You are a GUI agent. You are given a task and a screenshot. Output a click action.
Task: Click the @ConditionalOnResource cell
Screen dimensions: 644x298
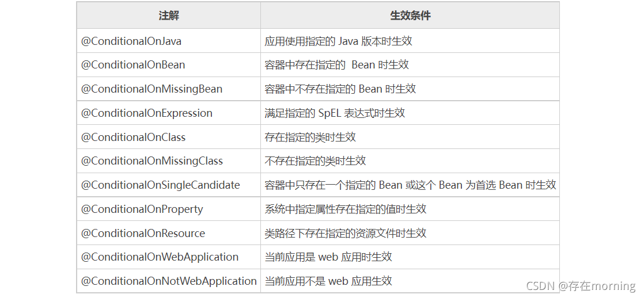[x=143, y=234]
